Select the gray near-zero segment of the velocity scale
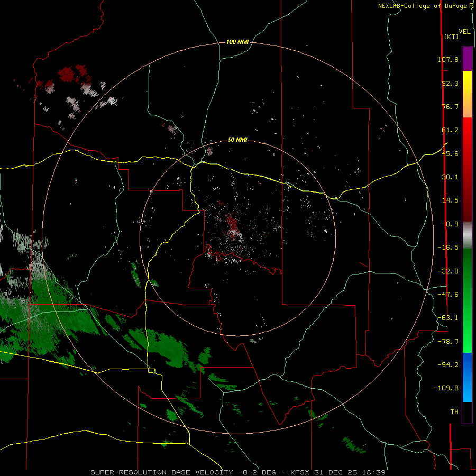Screen dimensions: 476x476 (x=467, y=235)
